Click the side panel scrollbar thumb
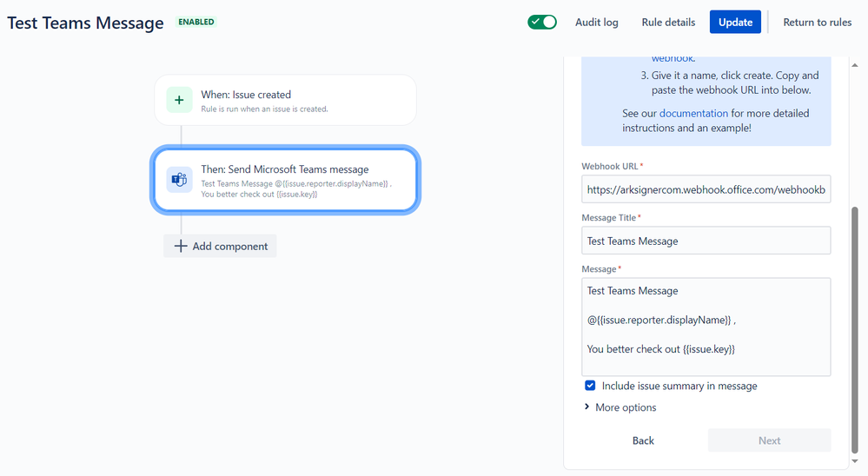Viewport: 868px width, 476px height. pyautogui.click(x=855, y=330)
